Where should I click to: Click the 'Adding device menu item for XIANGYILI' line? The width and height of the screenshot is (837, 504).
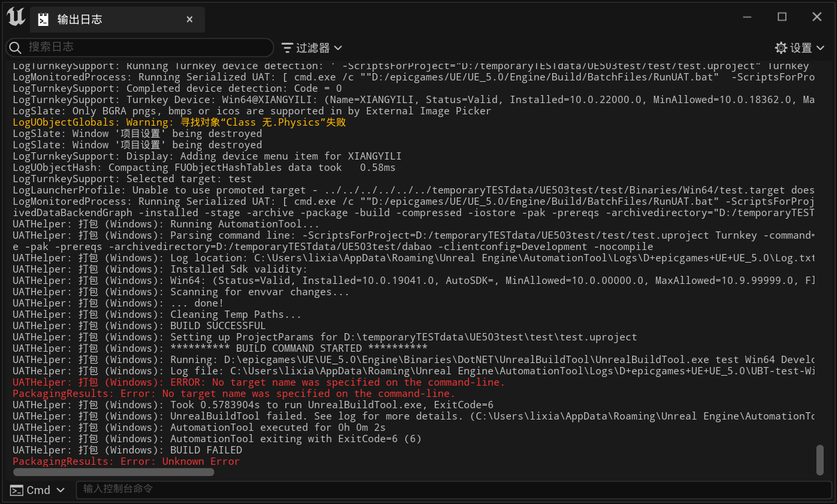(x=207, y=156)
